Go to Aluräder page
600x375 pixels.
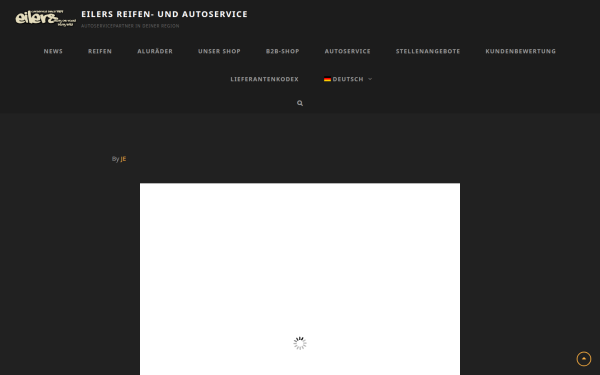(x=155, y=51)
